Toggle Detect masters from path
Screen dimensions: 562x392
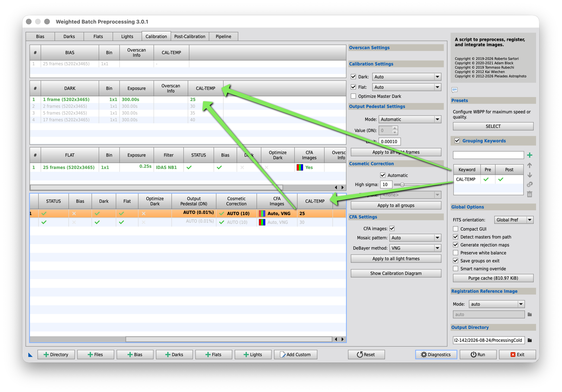[455, 237]
